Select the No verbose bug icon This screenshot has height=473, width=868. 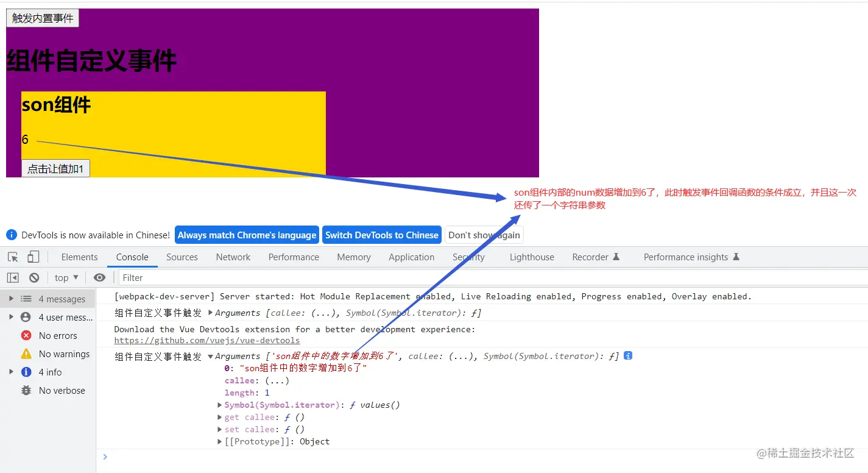pyautogui.click(x=26, y=390)
